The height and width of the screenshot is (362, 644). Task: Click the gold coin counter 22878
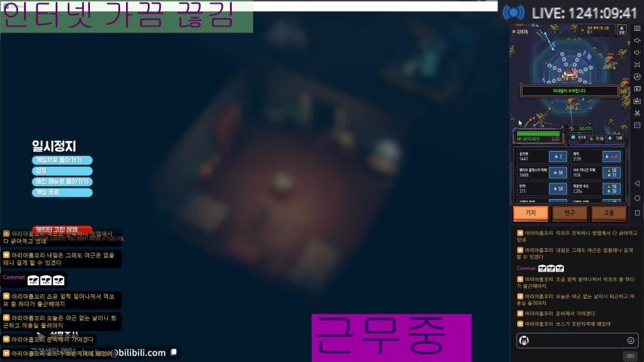pos(520,32)
